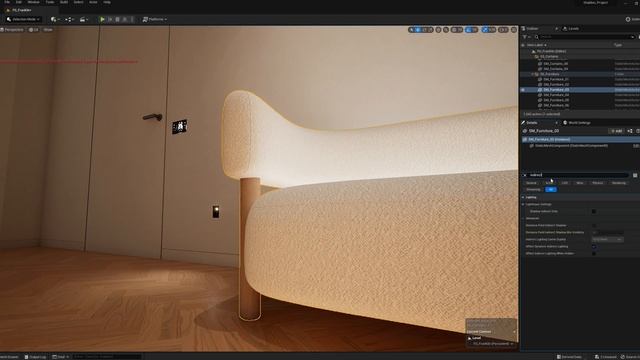Screen dimensions: 640x360
Task: Open the Selection Mode dropdown
Action: pos(23,19)
